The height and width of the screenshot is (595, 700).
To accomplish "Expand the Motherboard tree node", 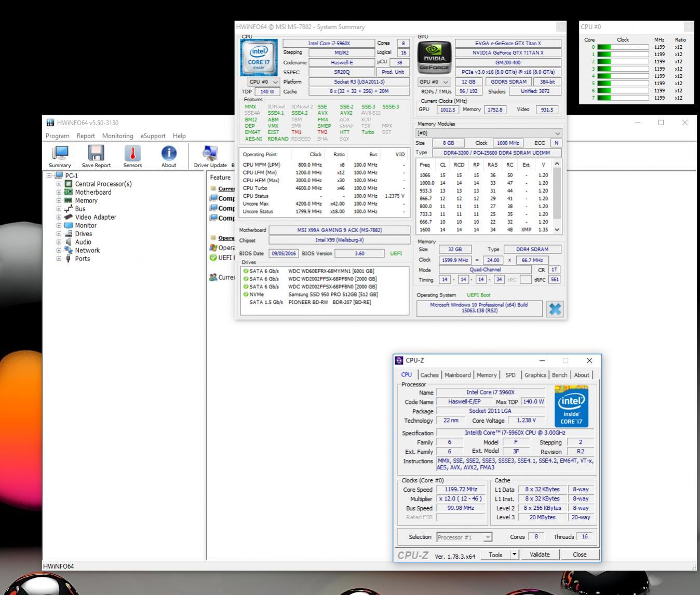I will tap(59, 192).
